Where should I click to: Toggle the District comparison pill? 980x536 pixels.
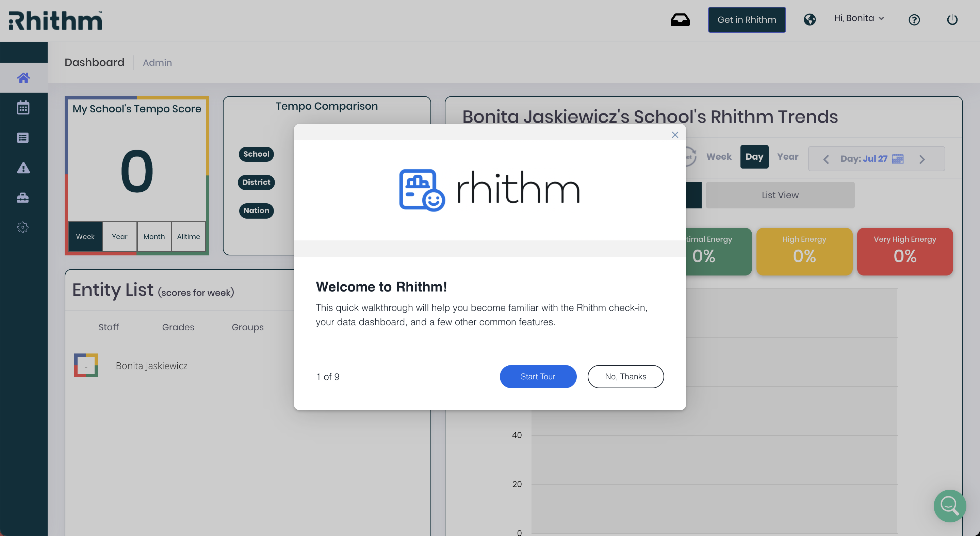256,182
